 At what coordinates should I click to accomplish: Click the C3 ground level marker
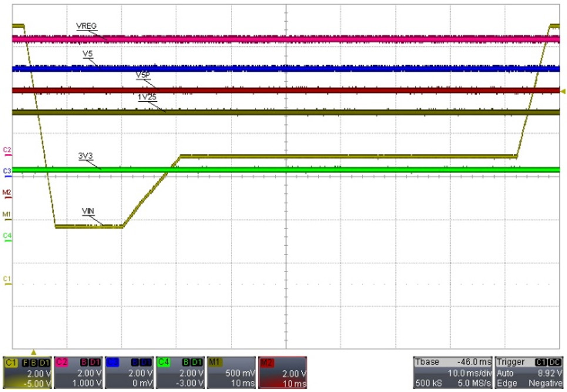coord(7,170)
